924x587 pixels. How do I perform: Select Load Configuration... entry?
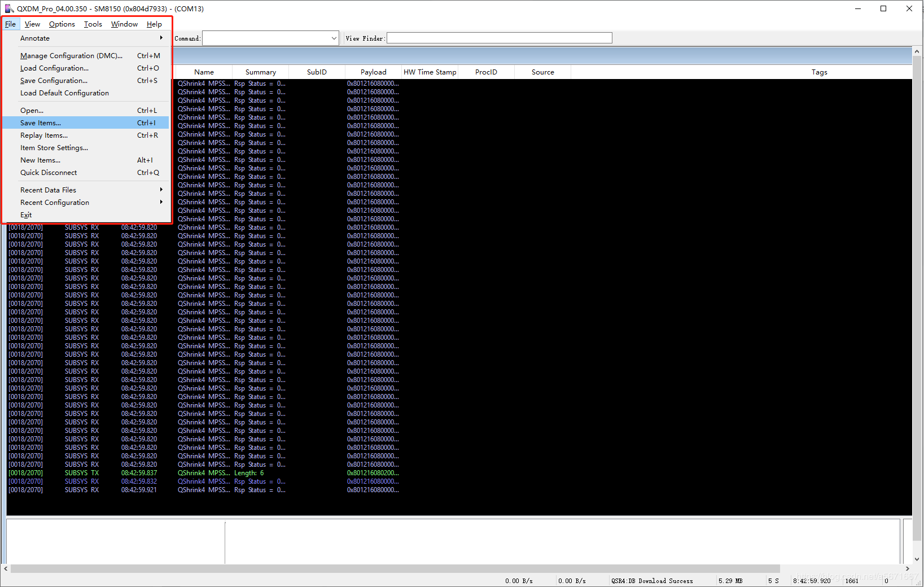pyautogui.click(x=86, y=68)
